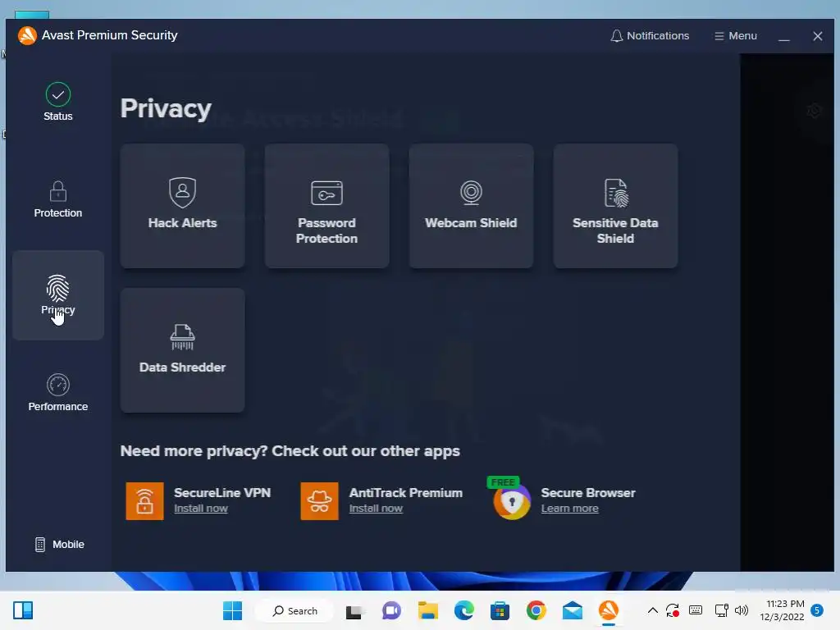Open Notifications bell

[x=650, y=36]
